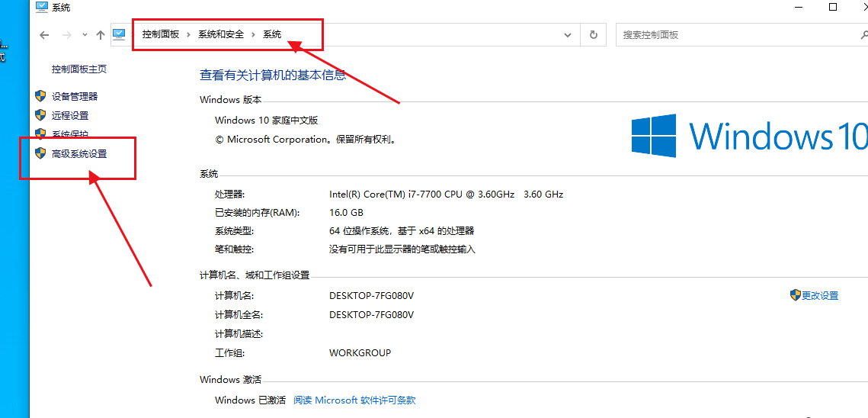The width and height of the screenshot is (868, 418).
Task: Open 高级系统设置 from the sidebar
Action: click(x=79, y=153)
